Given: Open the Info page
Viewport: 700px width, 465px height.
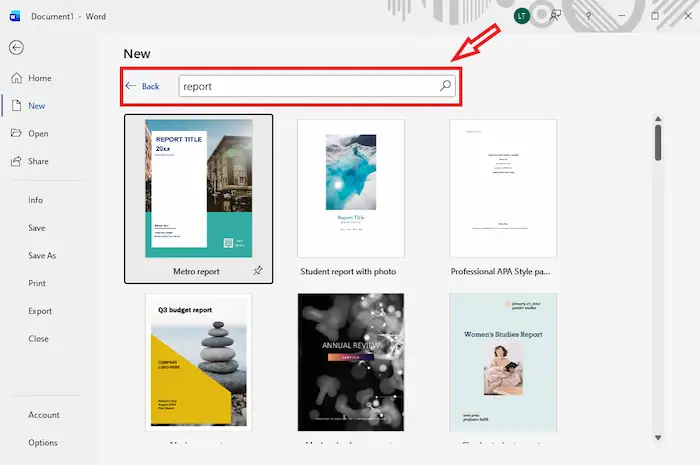Looking at the screenshot, I should (35, 200).
